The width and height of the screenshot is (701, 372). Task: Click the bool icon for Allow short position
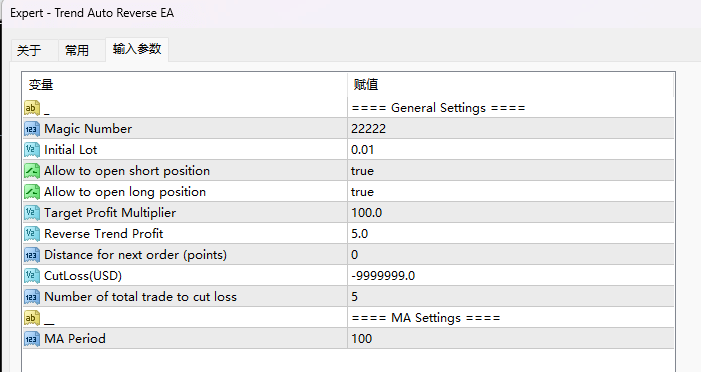click(32, 171)
